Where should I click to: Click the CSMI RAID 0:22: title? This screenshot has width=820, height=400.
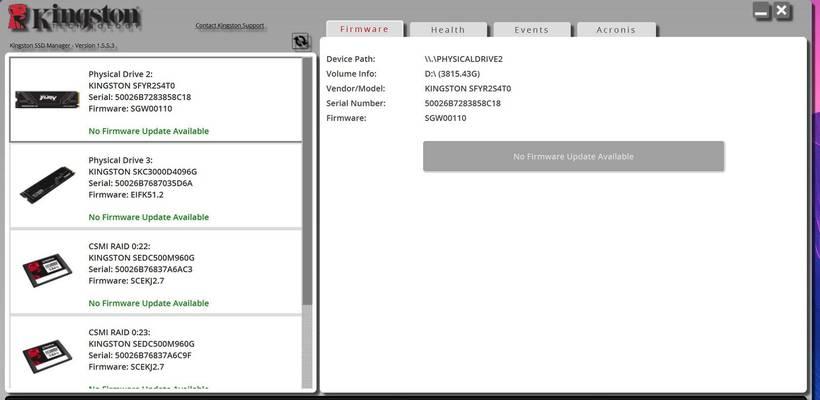120,246
